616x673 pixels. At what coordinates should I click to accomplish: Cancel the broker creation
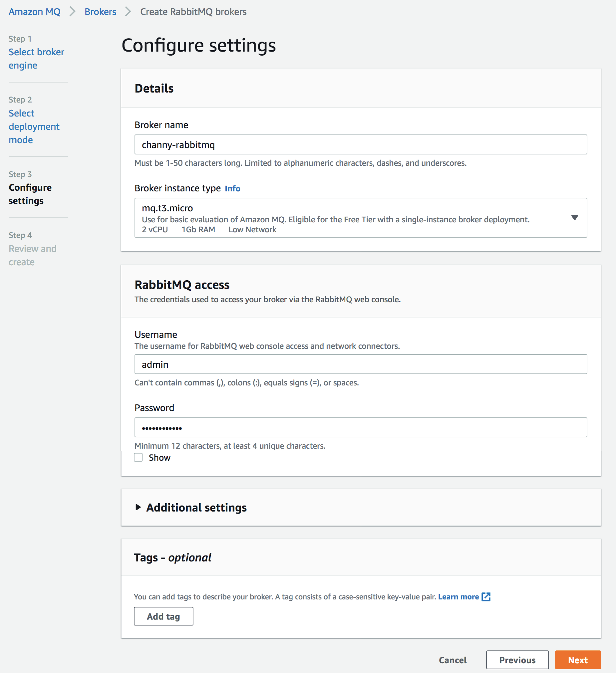(453, 660)
